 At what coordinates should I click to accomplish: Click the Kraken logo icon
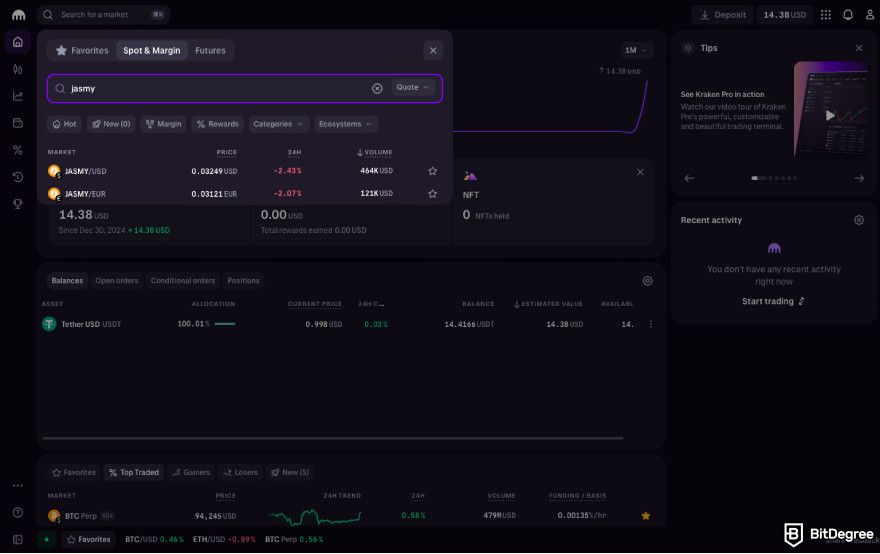19,15
